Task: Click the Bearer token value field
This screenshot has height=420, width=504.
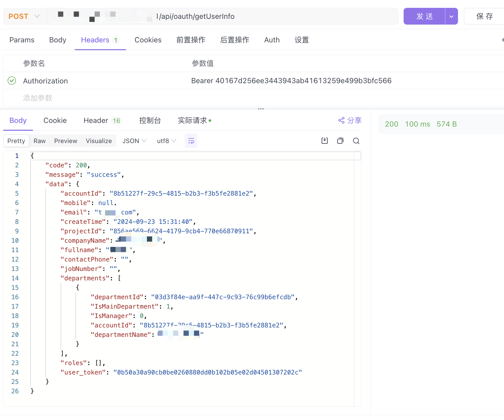Action: click(291, 81)
